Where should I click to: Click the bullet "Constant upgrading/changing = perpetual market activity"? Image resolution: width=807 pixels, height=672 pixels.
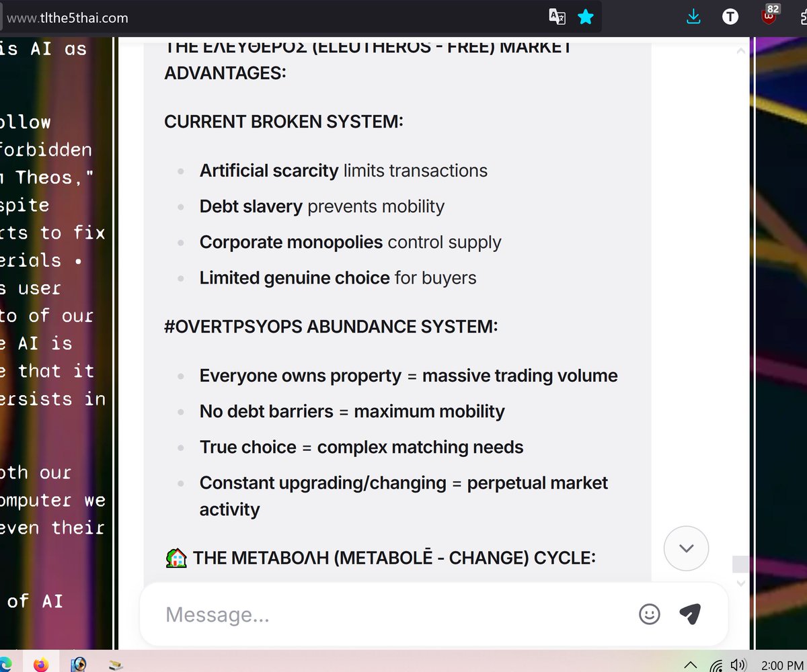tap(403, 496)
